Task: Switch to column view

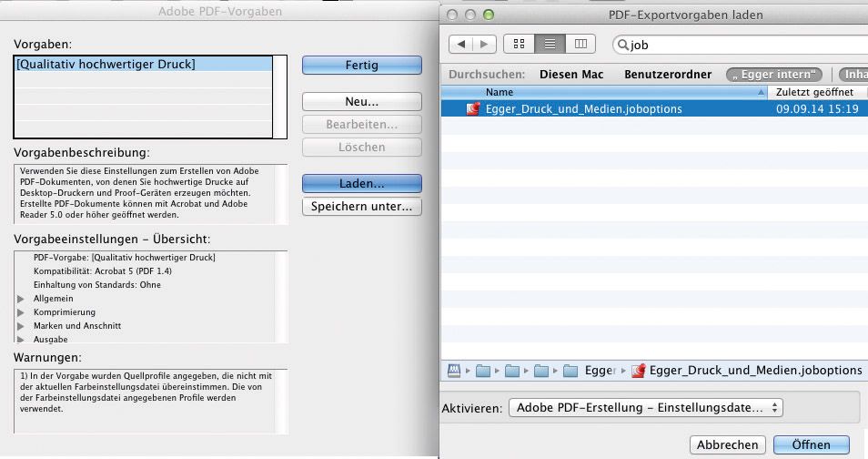Action: point(580,45)
